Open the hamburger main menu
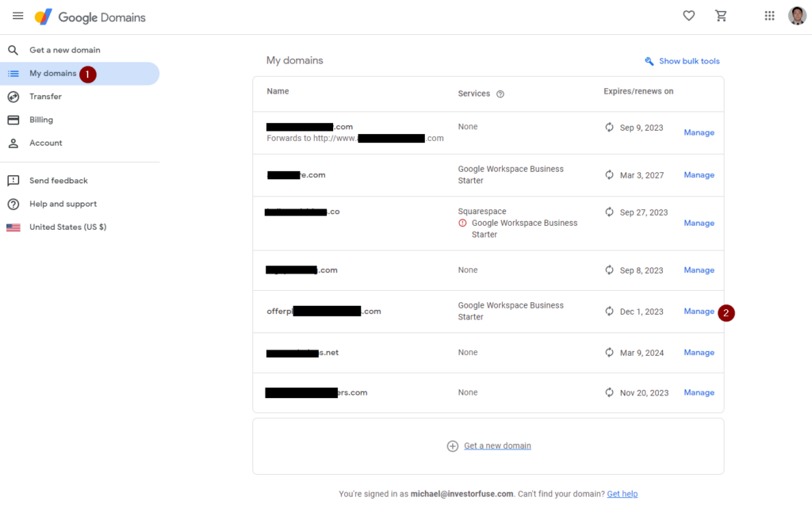Screen dimensions: 812x524 [x=17, y=16]
